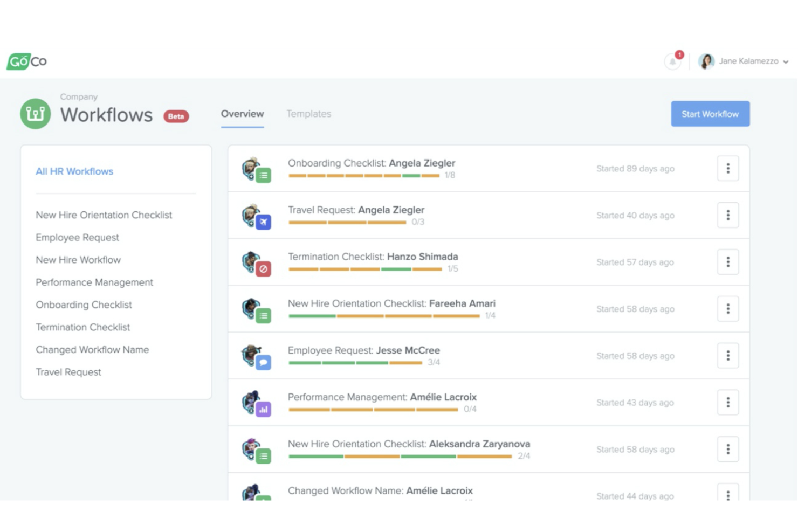Open options menu for Onboarding Checklist row

tap(727, 169)
